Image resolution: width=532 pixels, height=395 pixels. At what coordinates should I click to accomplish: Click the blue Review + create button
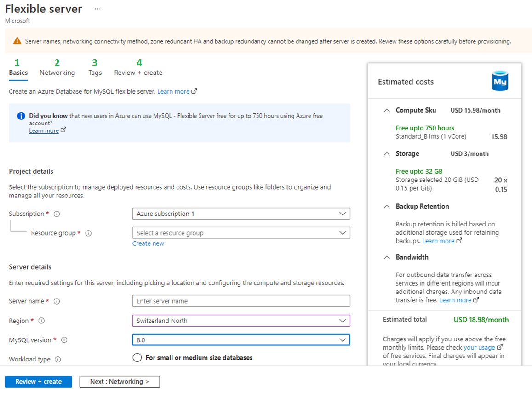click(39, 382)
